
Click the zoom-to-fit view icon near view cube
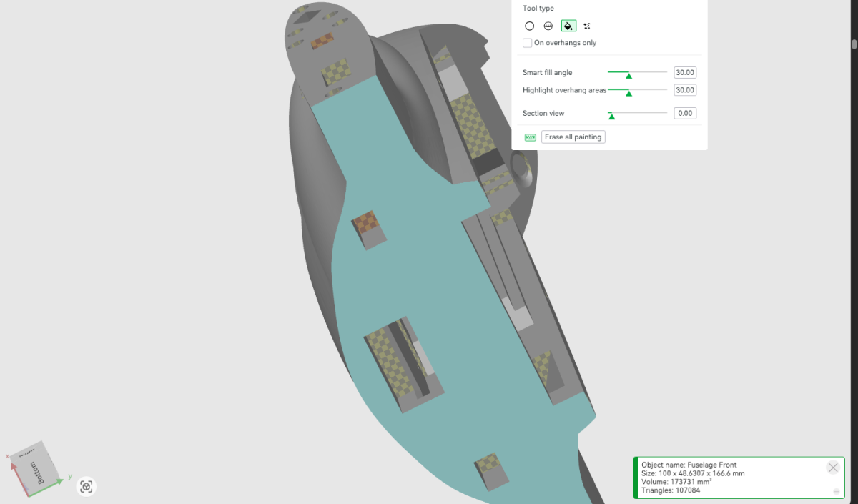tap(87, 487)
